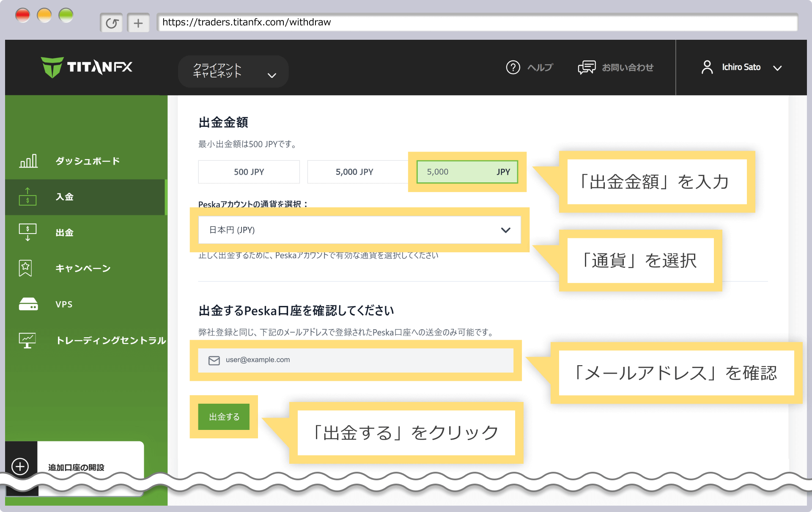Open the Dashboard bar-chart icon

click(x=28, y=161)
